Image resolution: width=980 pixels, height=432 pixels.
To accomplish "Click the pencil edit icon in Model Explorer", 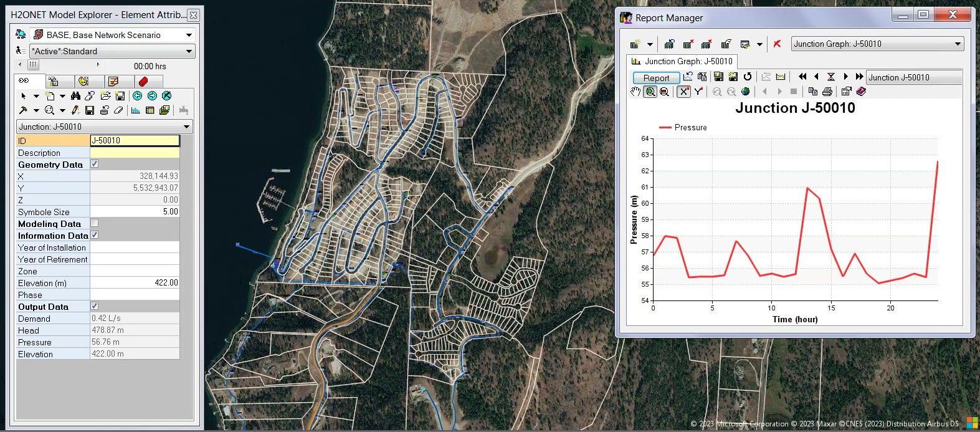I will pyautogui.click(x=75, y=110).
